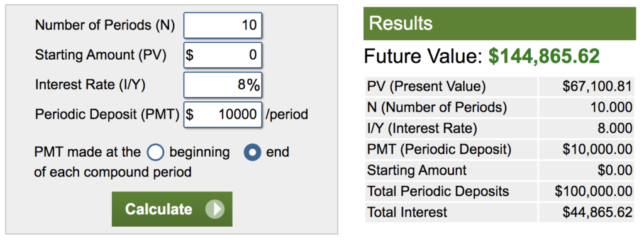Select the $67,100.81 present value figure
The height and width of the screenshot is (245, 644).
coord(597,87)
